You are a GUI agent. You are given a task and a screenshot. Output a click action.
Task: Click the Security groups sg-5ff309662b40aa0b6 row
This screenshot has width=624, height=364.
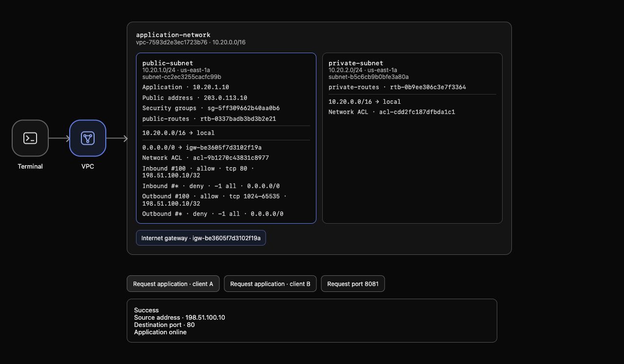211,108
